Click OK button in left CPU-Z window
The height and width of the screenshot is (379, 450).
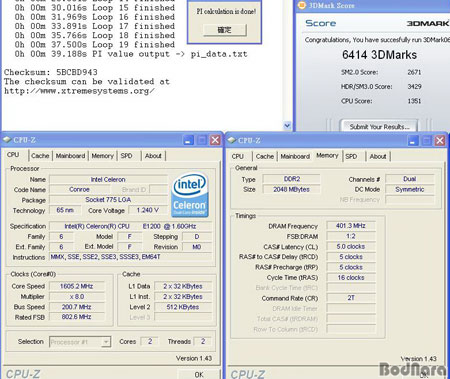(x=199, y=374)
